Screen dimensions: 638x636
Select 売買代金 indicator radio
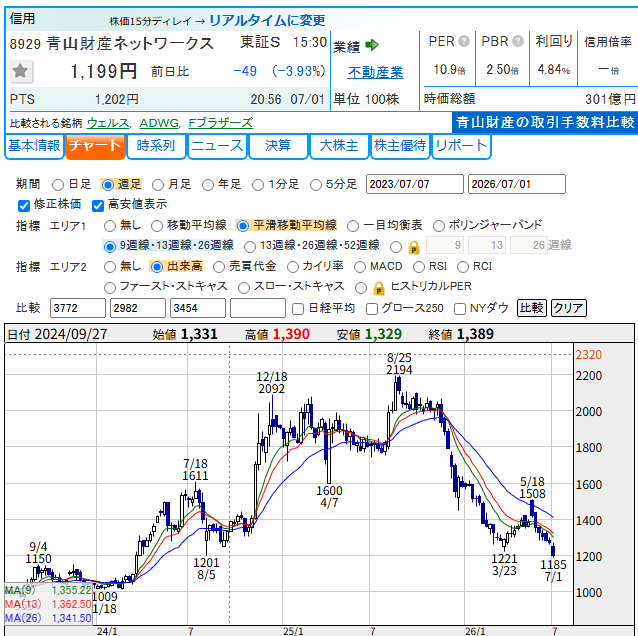[x=219, y=267]
